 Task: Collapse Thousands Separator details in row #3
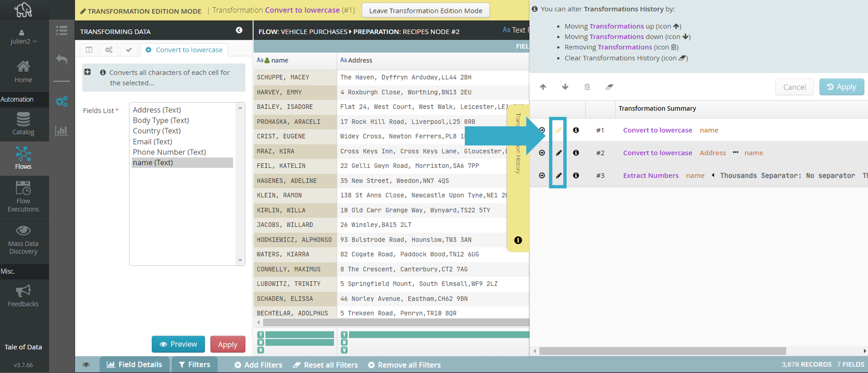[713, 175]
